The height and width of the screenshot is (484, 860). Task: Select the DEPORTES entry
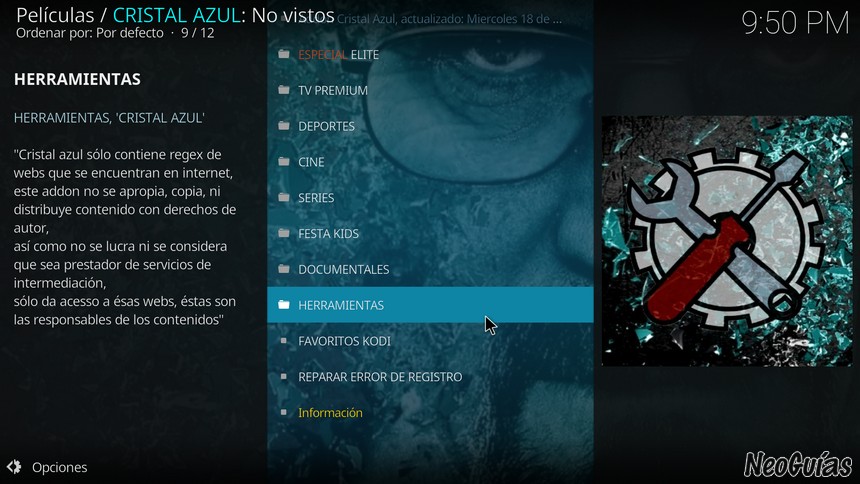click(x=430, y=126)
